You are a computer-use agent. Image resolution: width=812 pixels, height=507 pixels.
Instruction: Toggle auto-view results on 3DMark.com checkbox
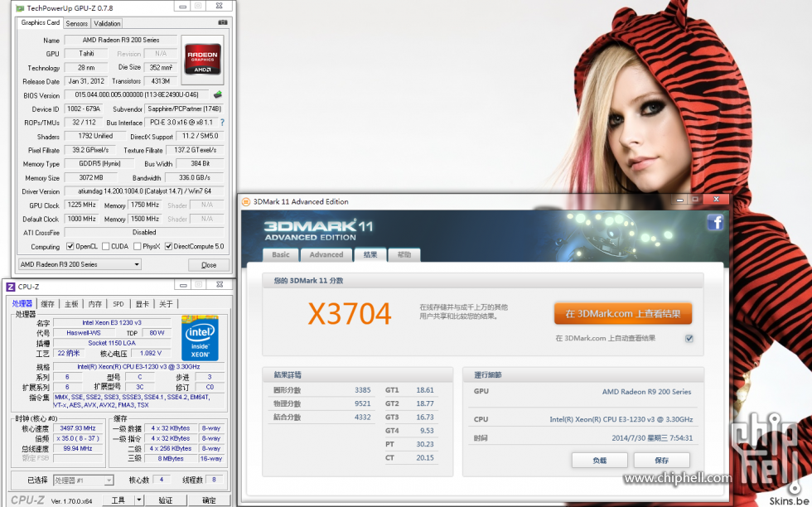(689, 338)
